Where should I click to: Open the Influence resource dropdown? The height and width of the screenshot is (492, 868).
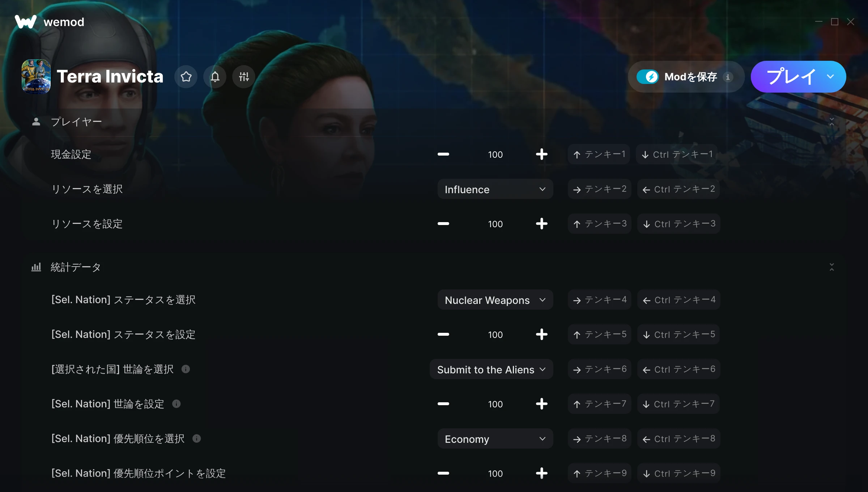(495, 189)
